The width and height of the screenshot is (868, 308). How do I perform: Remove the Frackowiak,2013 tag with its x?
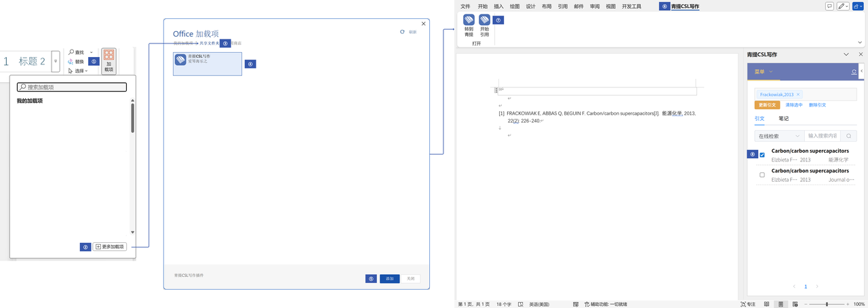798,94
